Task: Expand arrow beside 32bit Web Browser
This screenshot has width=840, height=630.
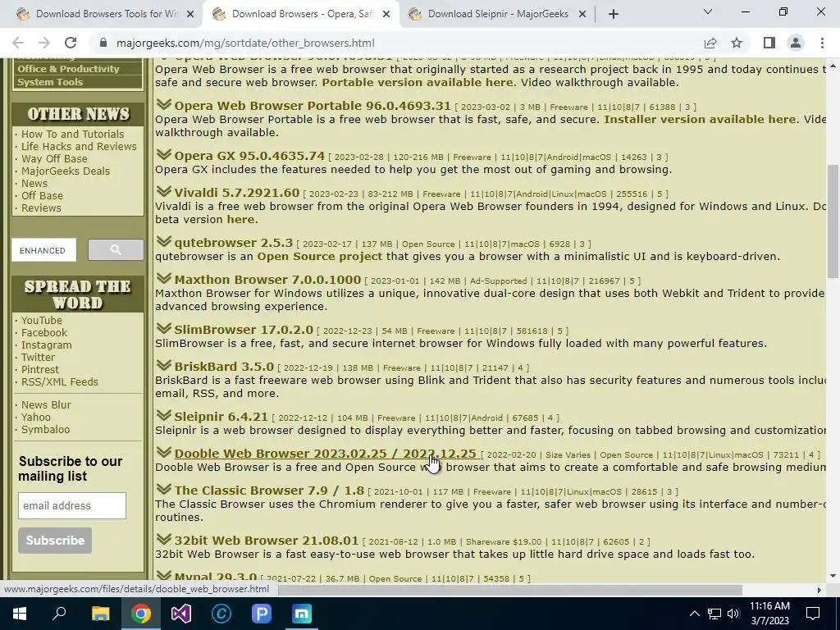Action: 163,538
